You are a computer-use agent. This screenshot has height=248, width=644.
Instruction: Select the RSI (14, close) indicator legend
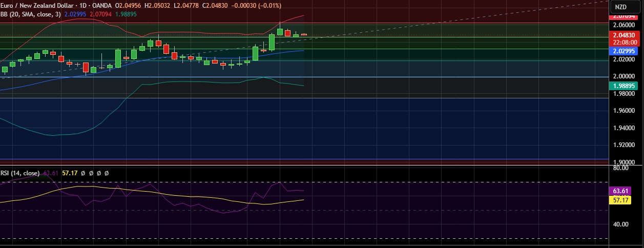[x=20, y=173]
